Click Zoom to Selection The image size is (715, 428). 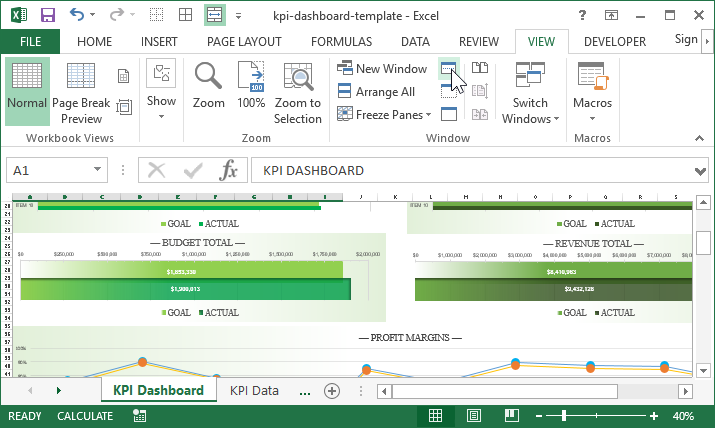click(298, 90)
